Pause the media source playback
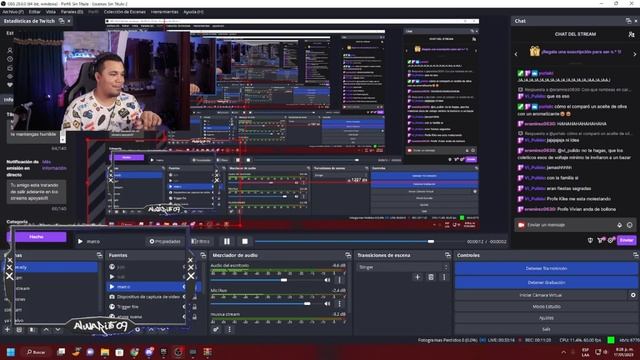640x360 pixels. coord(227,242)
